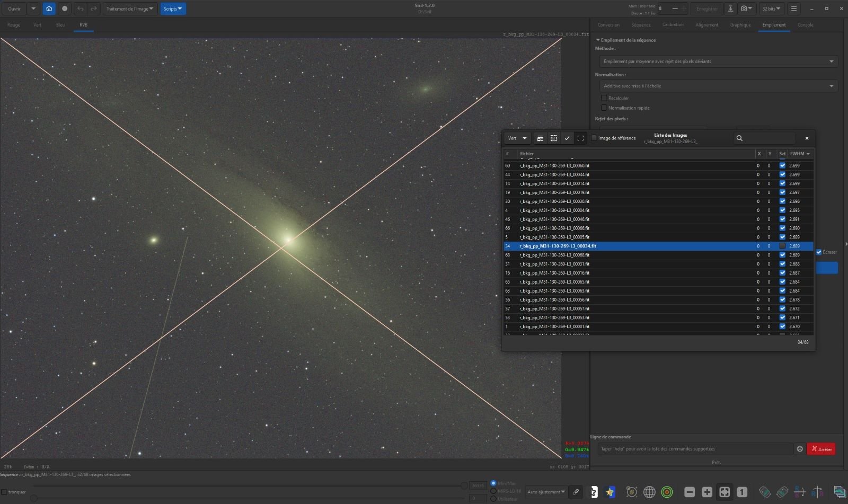The width and height of the screenshot is (848, 504).
Task: Click the snapshot camera icon
Action: pos(744,8)
